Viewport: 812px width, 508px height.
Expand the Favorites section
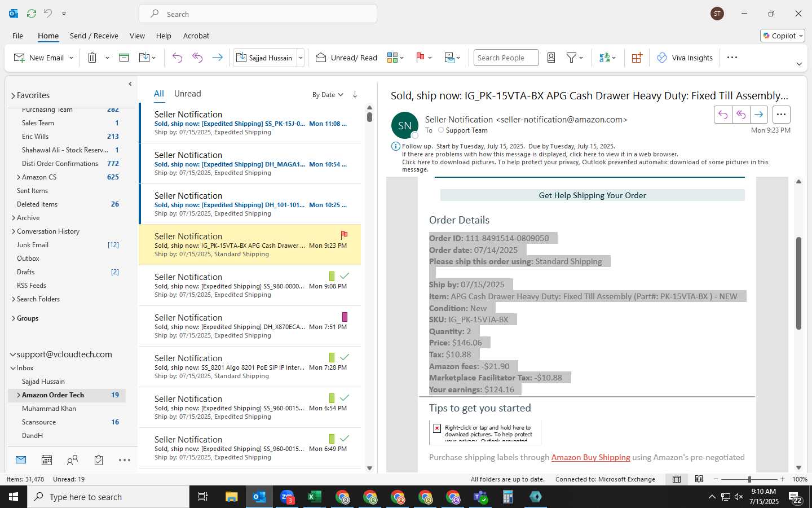click(13, 95)
